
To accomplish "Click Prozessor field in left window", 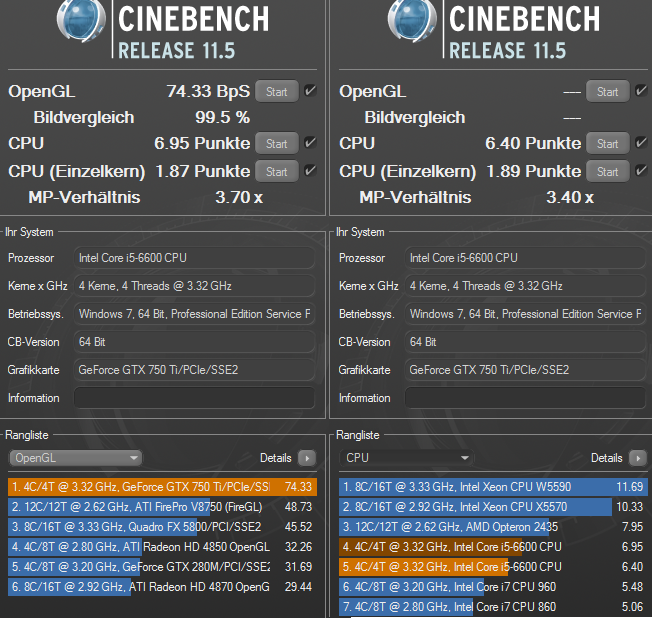I will 194,258.
